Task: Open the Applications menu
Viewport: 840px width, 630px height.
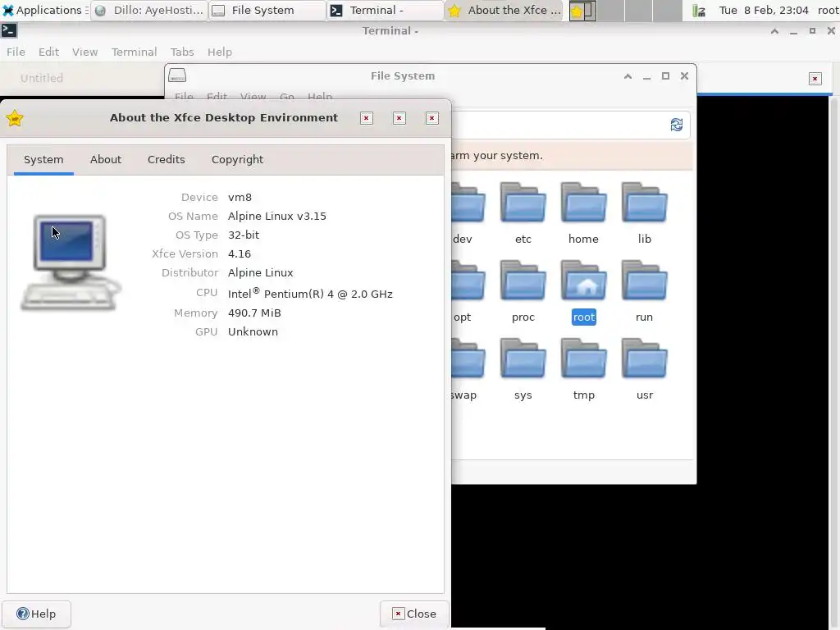Action: click(x=43, y=10)
